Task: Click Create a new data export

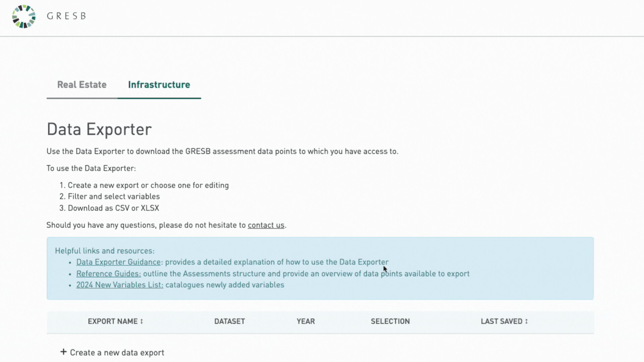Action: (x=117, y=353)
